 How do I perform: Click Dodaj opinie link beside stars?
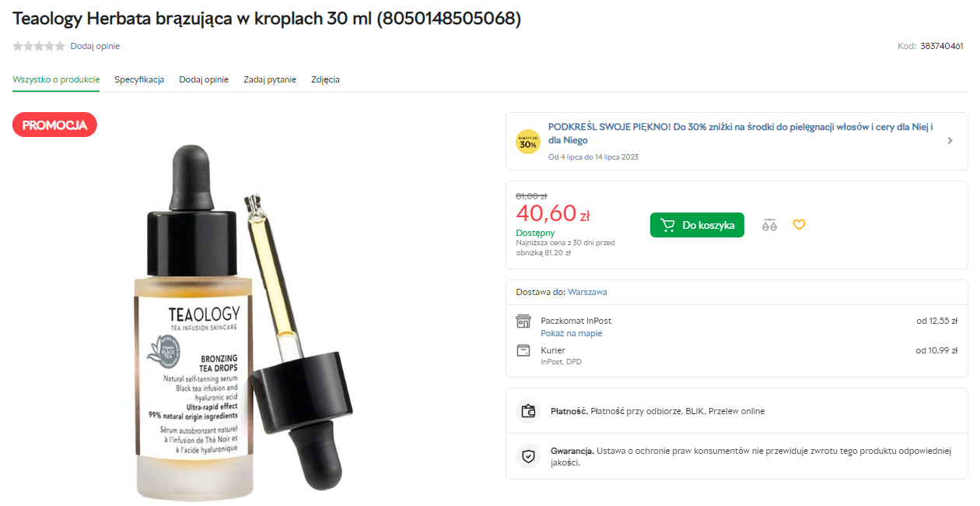click(95, 46)
